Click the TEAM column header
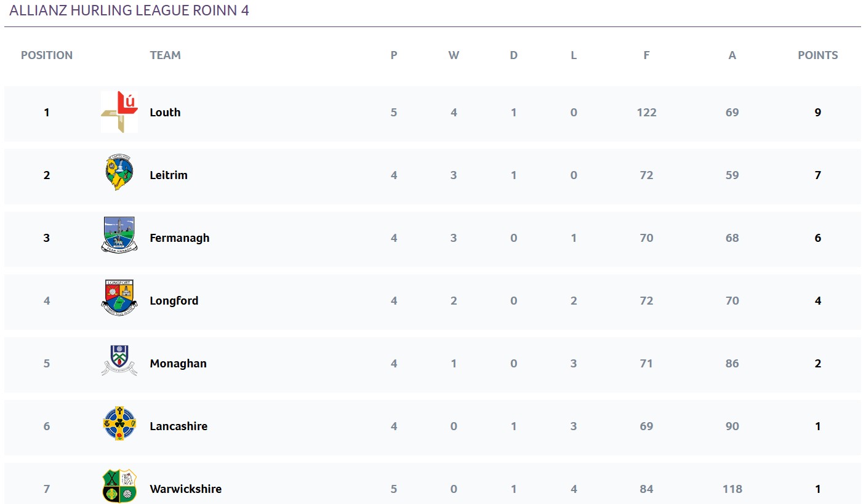Screen dimensions: 866x504 click(x=166, y=55)
